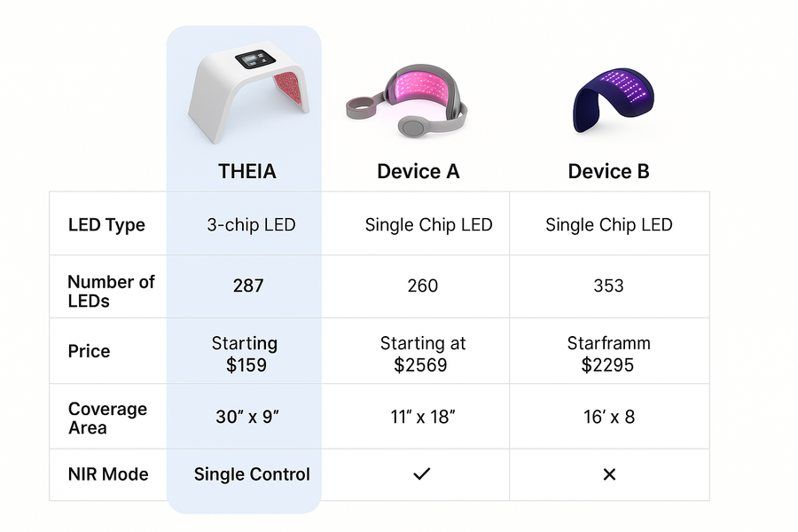798x532 pixels.
Task: Click the Single Control cell
Action: click(252, 474)
